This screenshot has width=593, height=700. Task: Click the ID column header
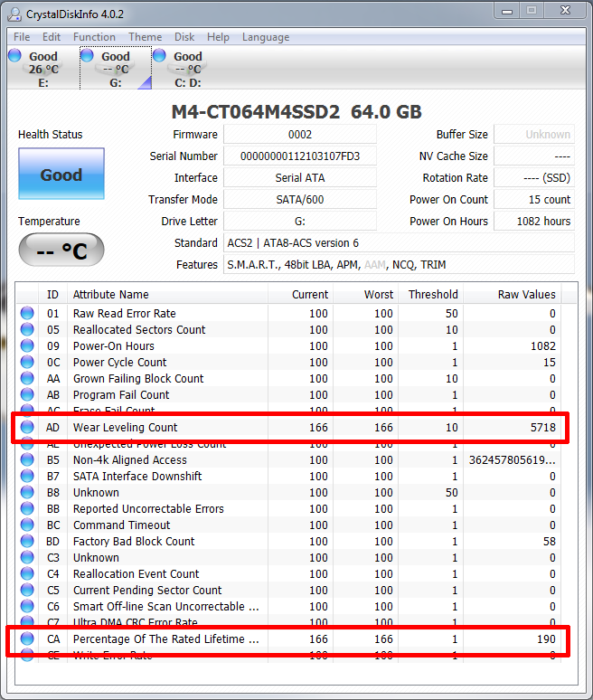click(52, 295)
